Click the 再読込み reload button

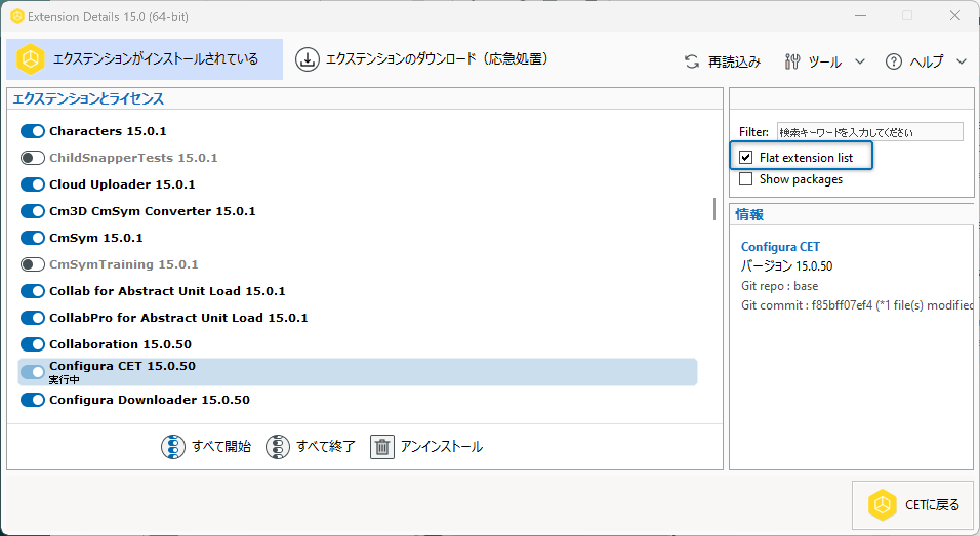pos(723,62)
